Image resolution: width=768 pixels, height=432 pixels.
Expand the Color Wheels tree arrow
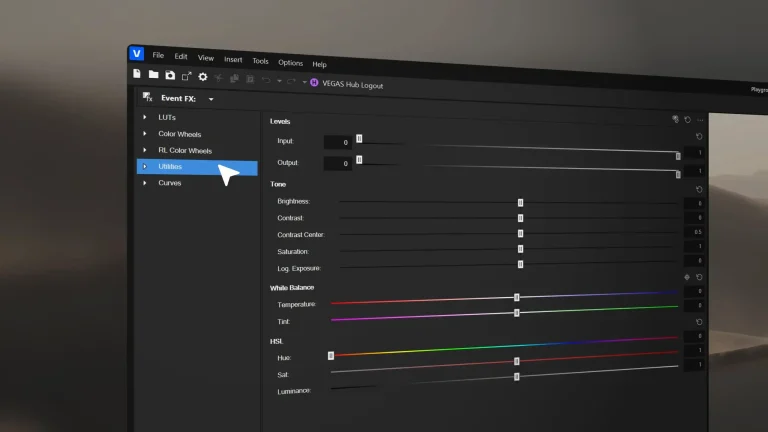(144, 133)
